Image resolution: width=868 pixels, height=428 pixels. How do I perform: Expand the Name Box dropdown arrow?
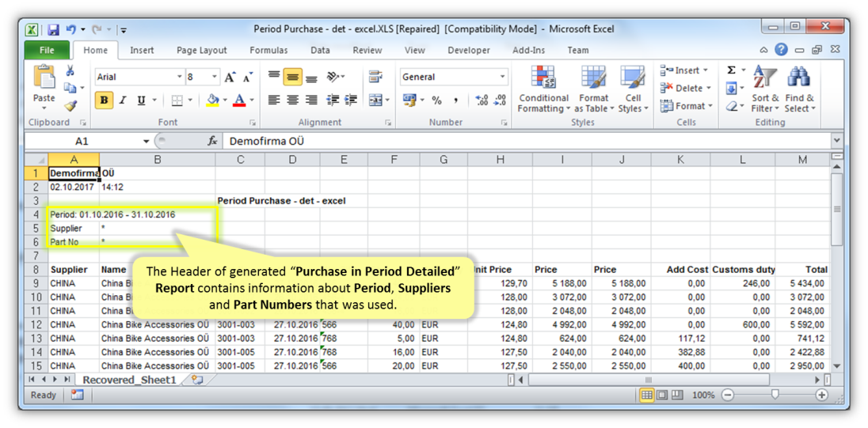coord(147,142)
